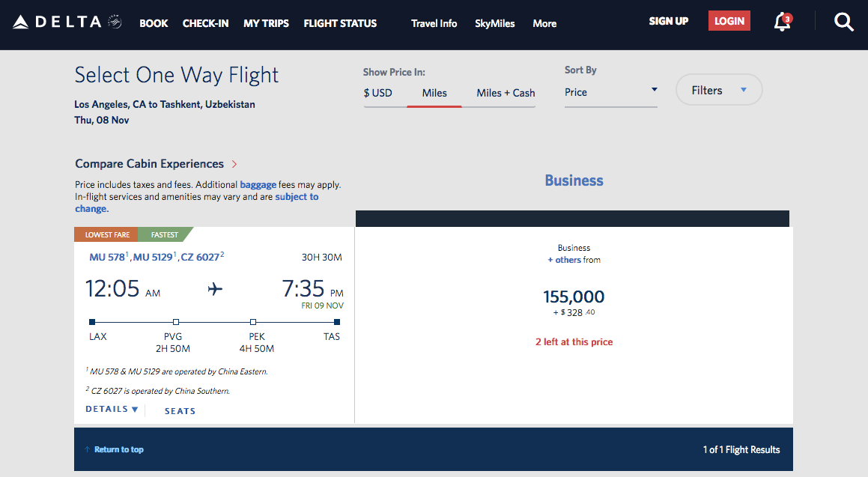Select the Miles price option

click(434, 93)
